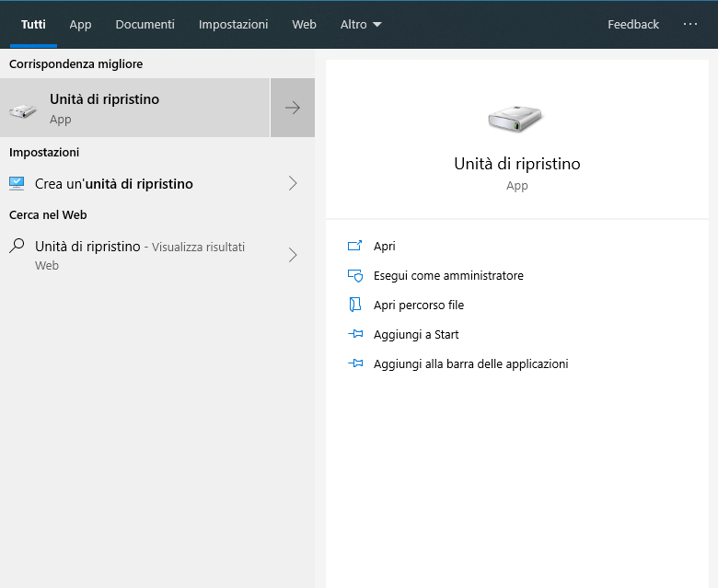Screen dimensions: 718x588
Task: Switch to the Documenti tab
Action: click(x=145, y=25)
